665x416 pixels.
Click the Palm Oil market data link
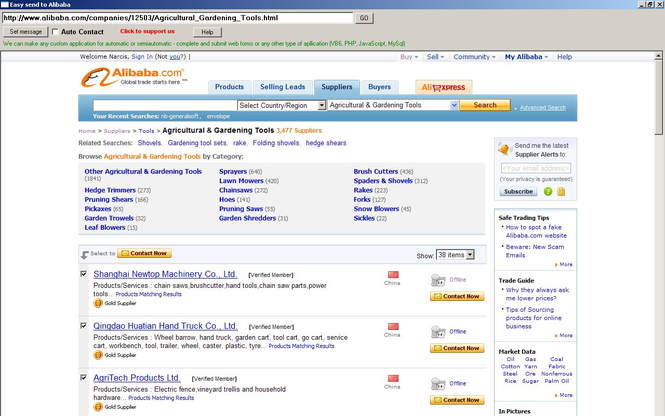coord(556,381)
